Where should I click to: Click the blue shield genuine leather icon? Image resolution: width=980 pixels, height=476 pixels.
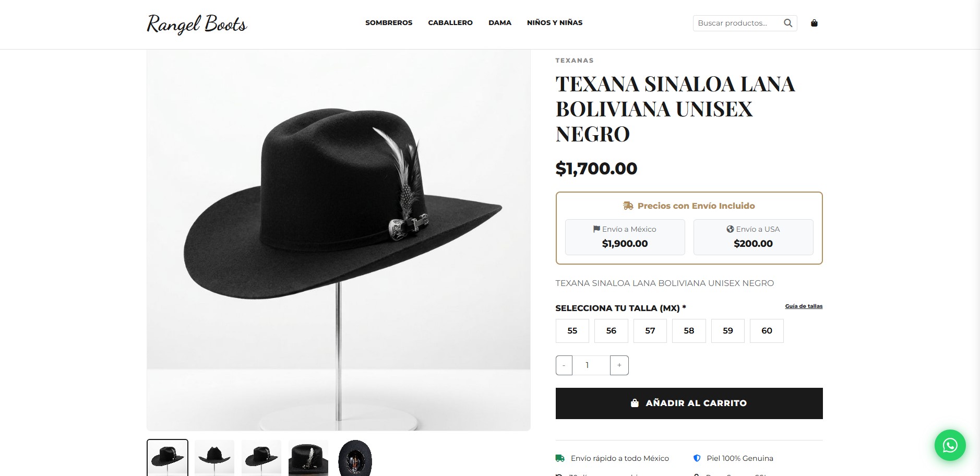[697, 458]
